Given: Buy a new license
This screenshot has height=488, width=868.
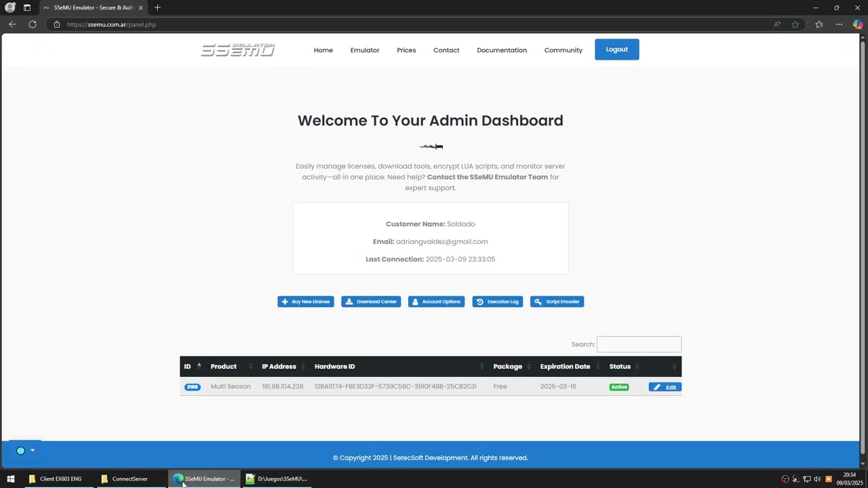Looking at the screenshot, I should [x=306, y=302].
